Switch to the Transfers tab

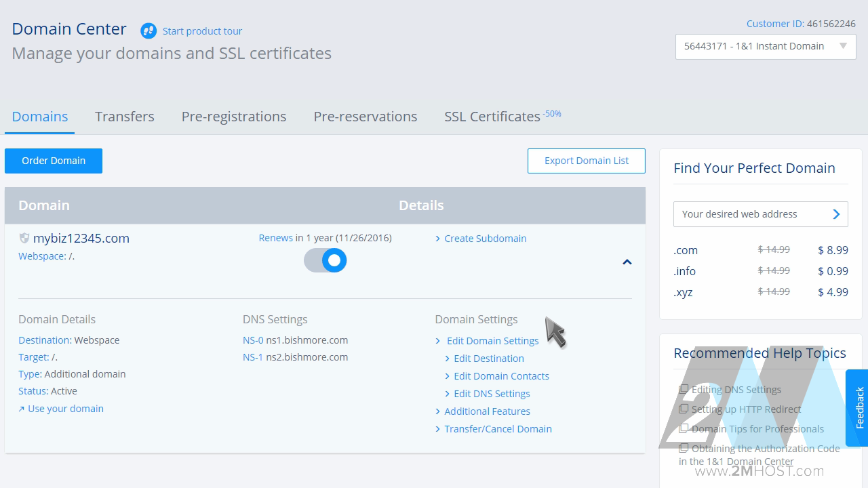click(x=125, y=117)
